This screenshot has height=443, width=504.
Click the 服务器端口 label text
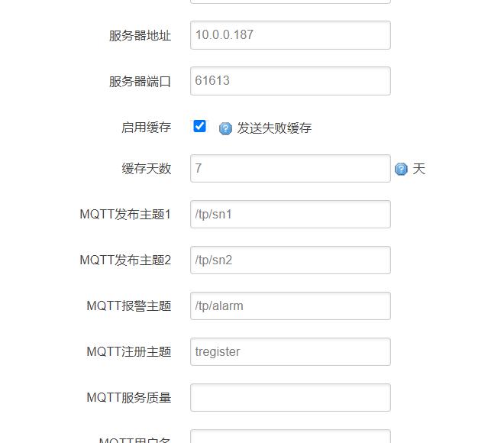pyautogui.click(x=140, y=82)
